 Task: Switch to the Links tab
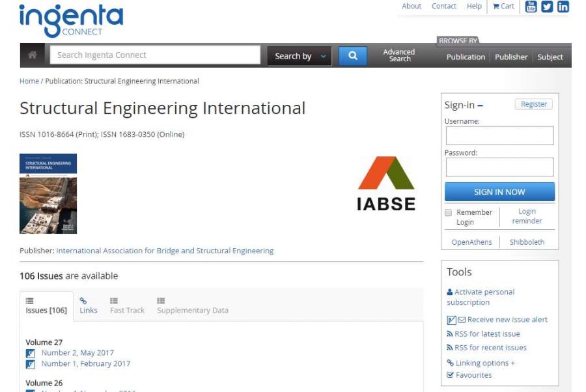point(89,305)
